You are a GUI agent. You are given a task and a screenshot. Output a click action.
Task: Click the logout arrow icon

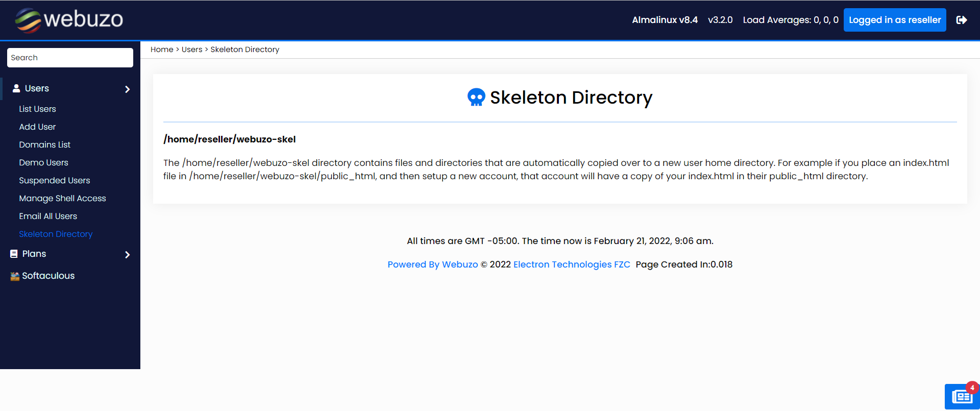click(962, 20)
